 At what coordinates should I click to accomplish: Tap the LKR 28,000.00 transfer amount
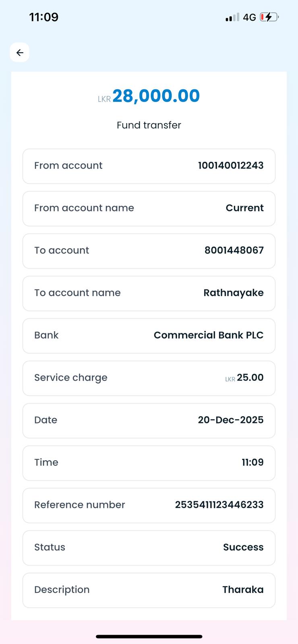[x=149, y=96]
